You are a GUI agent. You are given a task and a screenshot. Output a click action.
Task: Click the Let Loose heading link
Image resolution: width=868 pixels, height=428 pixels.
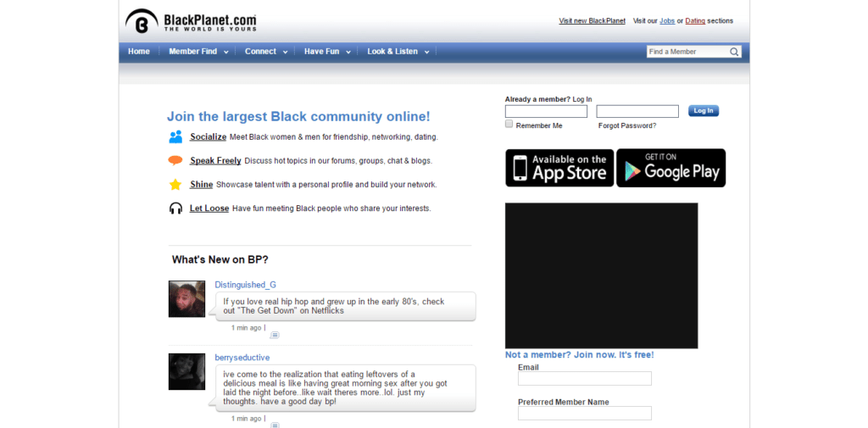(209, 208)
